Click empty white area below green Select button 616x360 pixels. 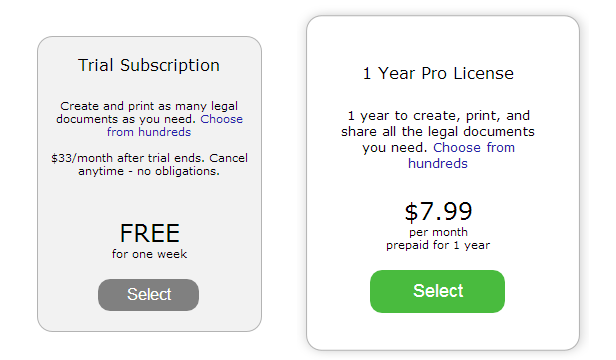point(442,330)
